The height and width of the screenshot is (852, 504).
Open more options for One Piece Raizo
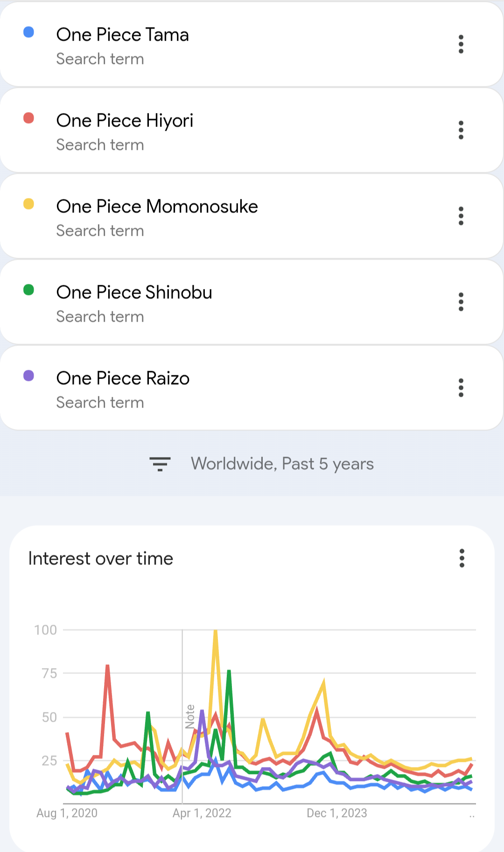coord(461,388)
